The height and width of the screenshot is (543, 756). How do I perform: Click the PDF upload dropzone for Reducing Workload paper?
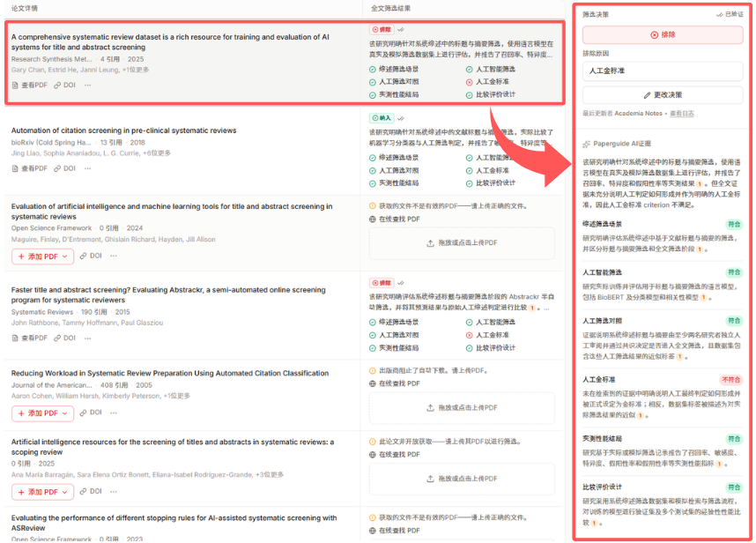(462, 408)
